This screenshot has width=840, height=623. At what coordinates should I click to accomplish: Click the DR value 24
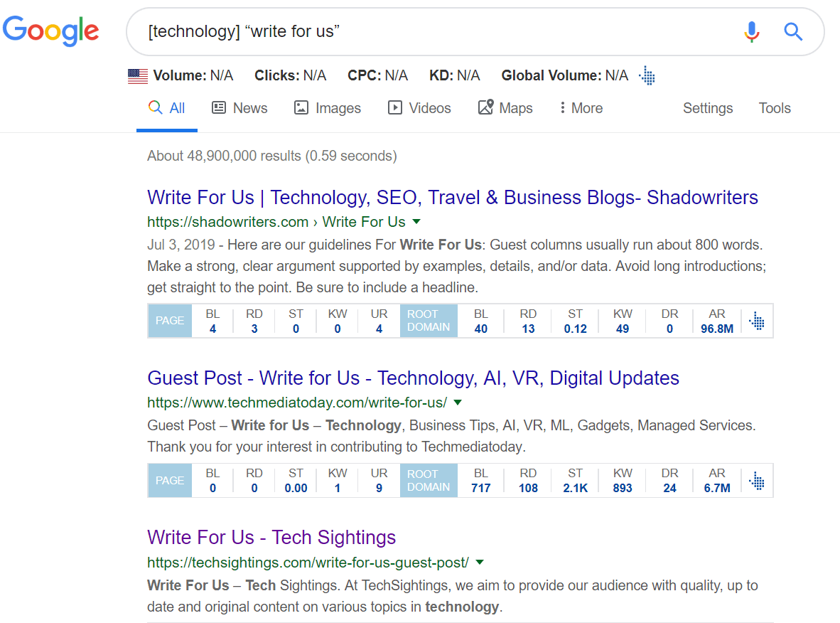[x=669, y=488]
